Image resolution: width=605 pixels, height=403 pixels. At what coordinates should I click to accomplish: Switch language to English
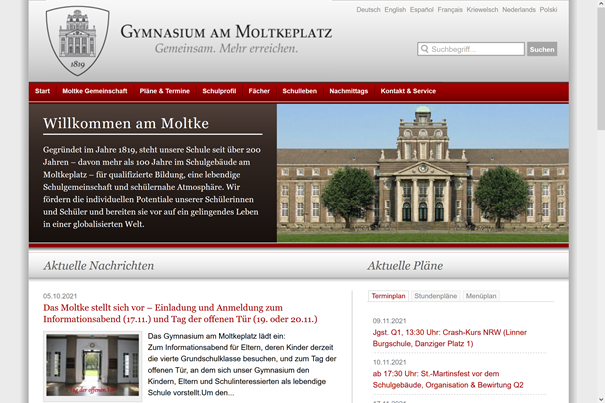[395, 10]
